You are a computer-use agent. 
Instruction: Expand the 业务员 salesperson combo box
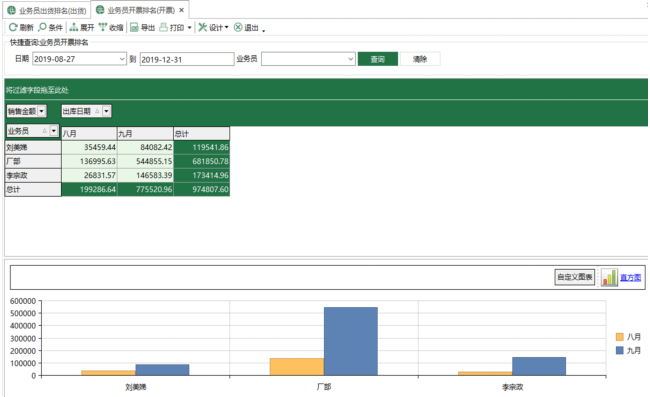tap(351, 59)
